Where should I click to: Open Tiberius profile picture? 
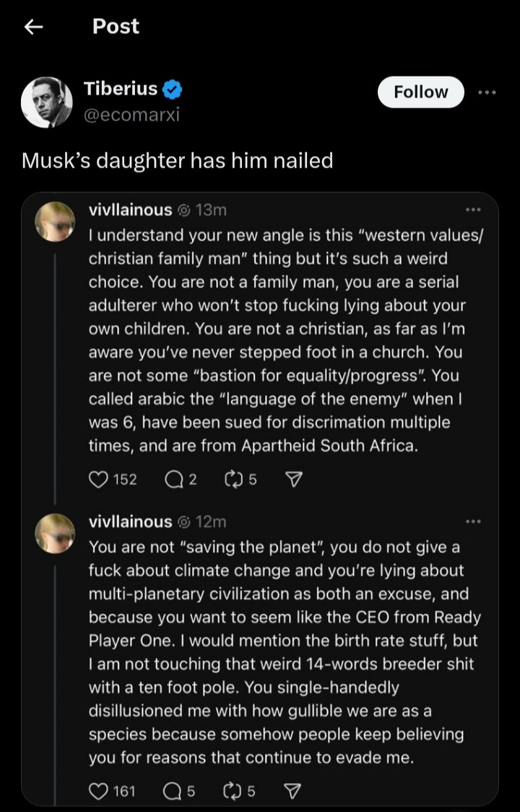[47, 102]
